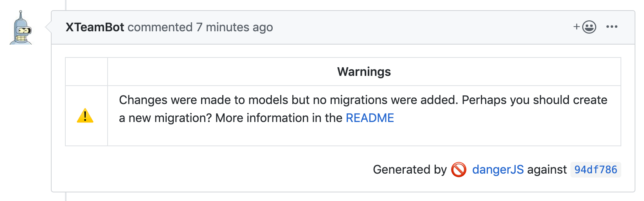Click the yellow warning triangle icon
The width and height of the screenshot is (644, 201).
(x=85, y=116)
